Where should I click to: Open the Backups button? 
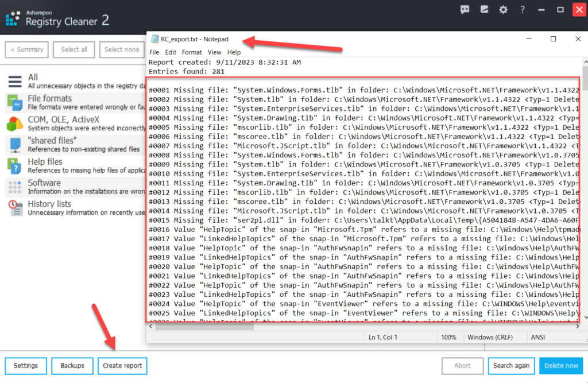tap(72, 366)
